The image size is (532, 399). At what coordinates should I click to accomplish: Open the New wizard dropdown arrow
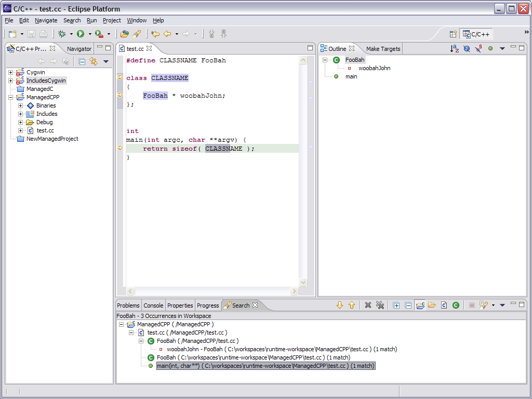pyautogui.click(x=22, y=34)
